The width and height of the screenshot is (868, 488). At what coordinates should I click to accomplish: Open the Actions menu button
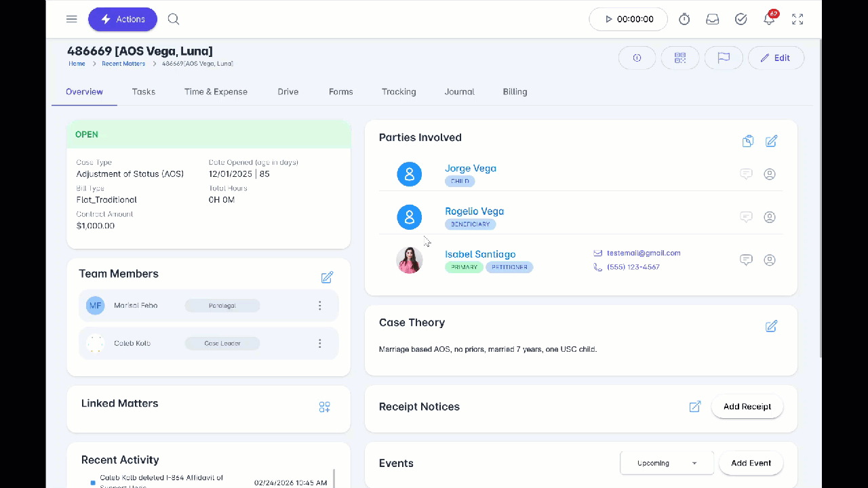123,19
